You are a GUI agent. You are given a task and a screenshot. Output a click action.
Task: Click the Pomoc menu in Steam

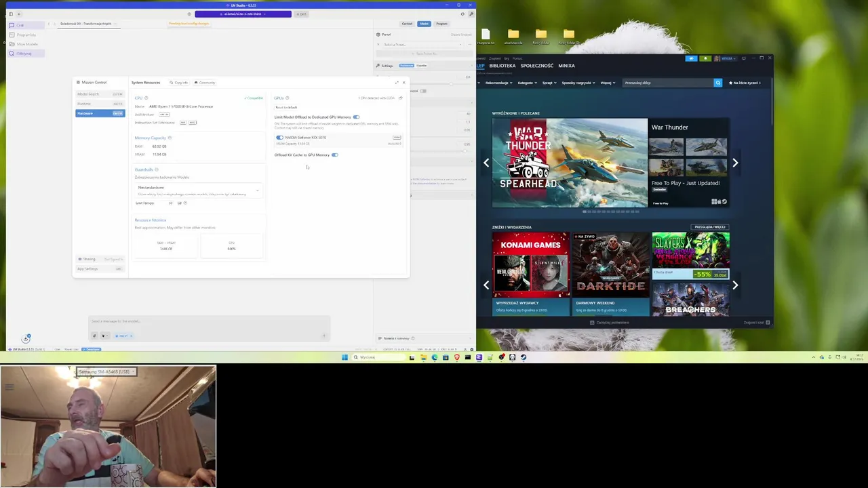[x=517, y=58]
